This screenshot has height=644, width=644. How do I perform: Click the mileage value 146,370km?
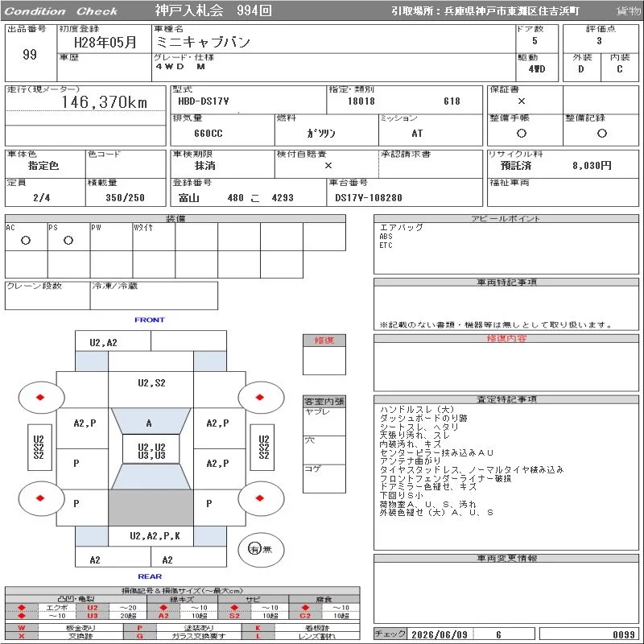pyautogui.click(x=105, y=102)
